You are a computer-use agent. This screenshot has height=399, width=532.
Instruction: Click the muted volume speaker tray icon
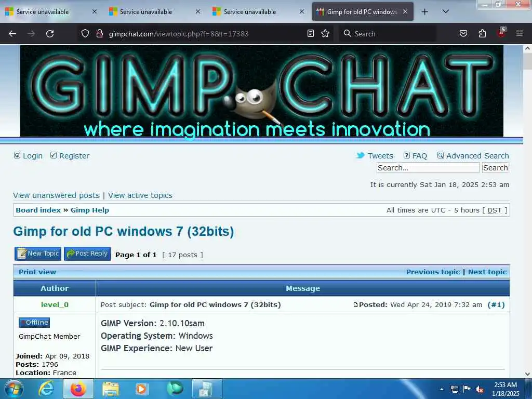click(x=480, y=390)
